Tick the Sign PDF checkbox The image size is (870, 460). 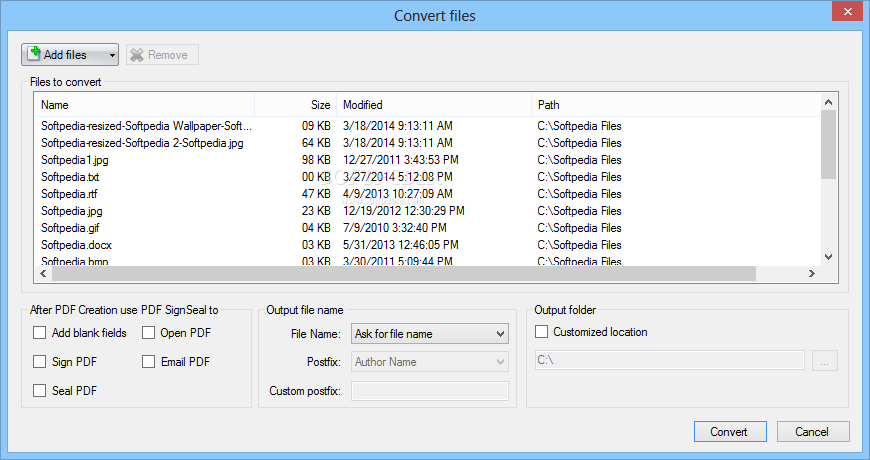point(40,362)
